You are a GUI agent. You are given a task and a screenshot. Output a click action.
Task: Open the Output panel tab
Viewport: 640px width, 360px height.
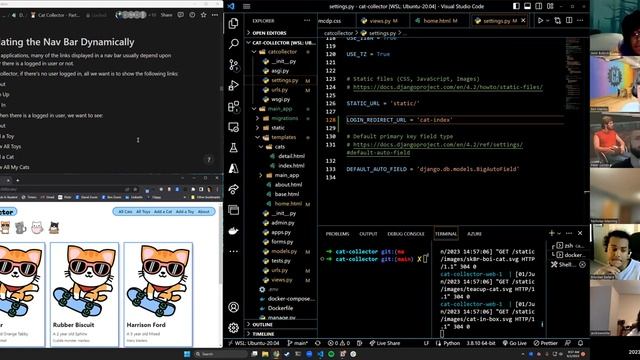(x=368, y=234)
